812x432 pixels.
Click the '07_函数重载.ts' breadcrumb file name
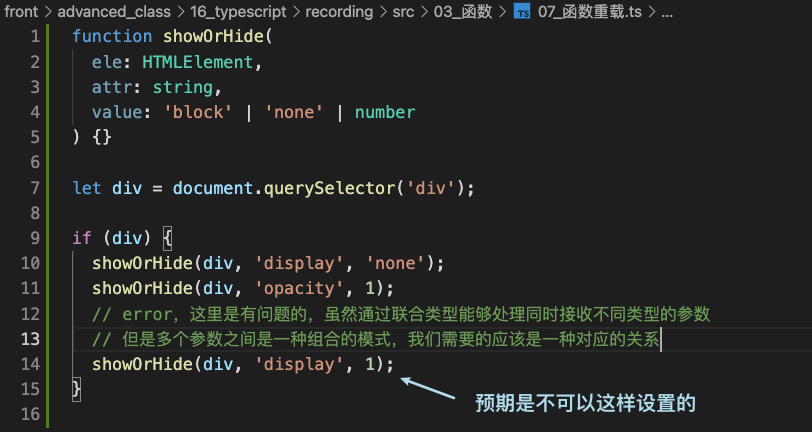tap(590, 12)
